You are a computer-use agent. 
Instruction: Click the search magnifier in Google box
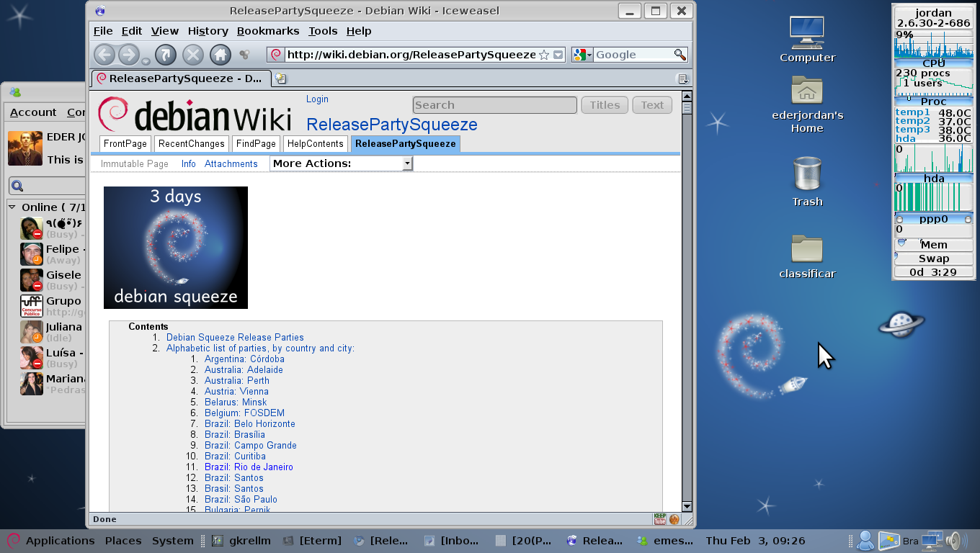[x=680, y=55]
